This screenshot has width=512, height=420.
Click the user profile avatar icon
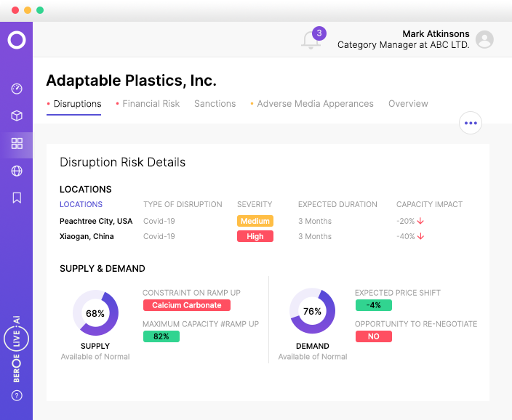(x=484, y=40)
